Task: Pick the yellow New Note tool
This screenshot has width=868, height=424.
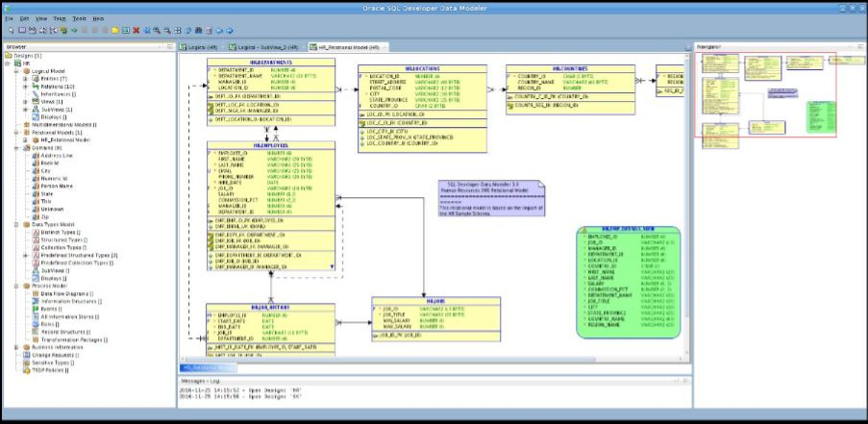Action: click(x=115, y=31)
